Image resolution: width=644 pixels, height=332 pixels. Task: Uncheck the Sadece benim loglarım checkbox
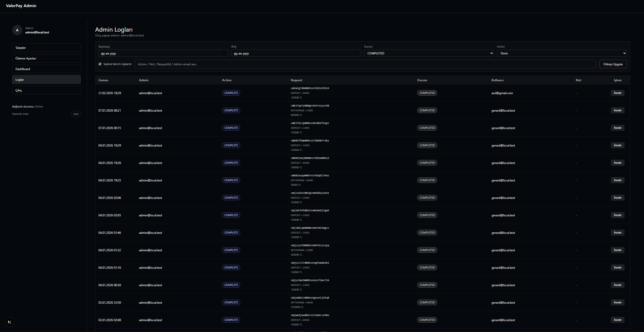pos(100,64)
